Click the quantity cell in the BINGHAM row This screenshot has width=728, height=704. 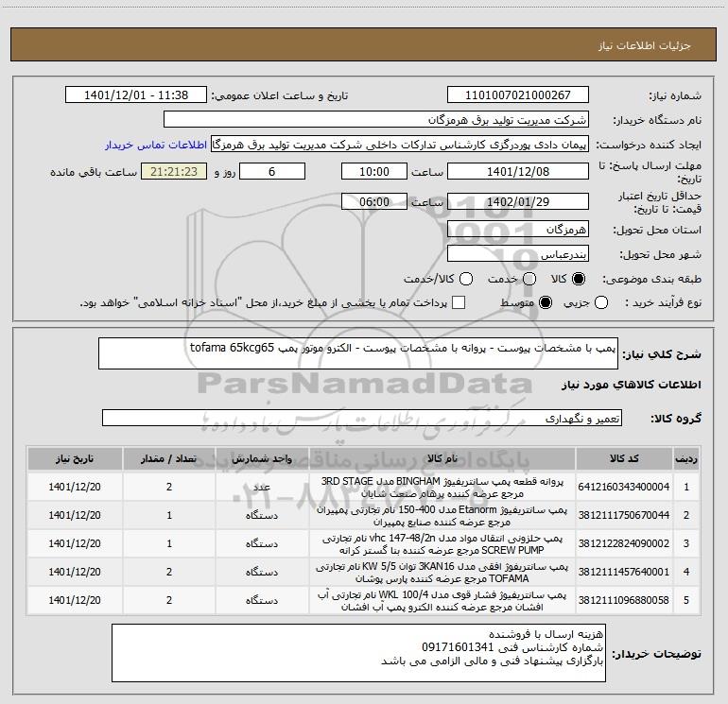pos(169,487)
